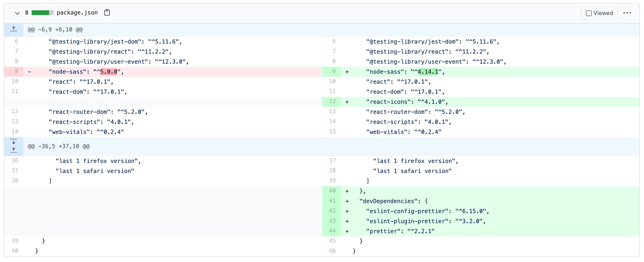
Task: Expand lines down from the second hunk
Action: click(14, 142)
